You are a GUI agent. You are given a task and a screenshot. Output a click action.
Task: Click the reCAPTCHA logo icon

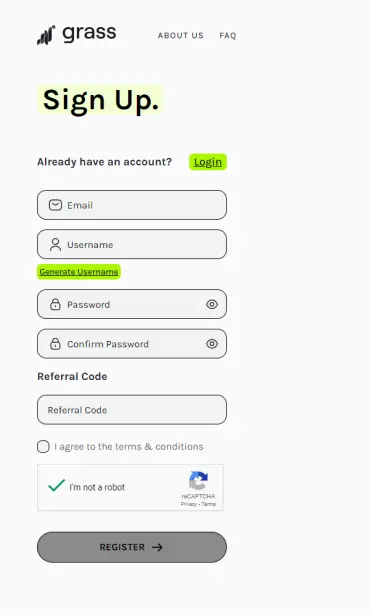198,480
